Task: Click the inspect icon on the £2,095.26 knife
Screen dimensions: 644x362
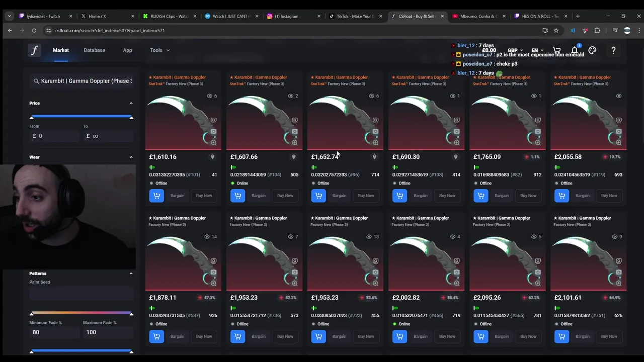Action: 537,261
